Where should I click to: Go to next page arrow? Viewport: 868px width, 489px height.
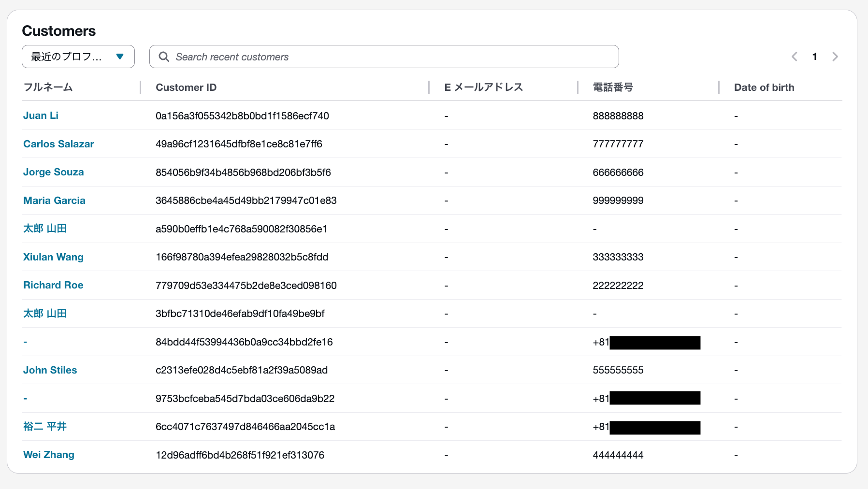pyautogui.click(x=835, y=57)
